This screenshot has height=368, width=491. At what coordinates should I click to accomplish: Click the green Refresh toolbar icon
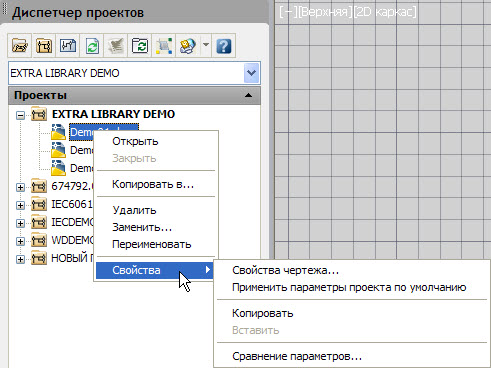pyautogui.click(x=92, y=46)
